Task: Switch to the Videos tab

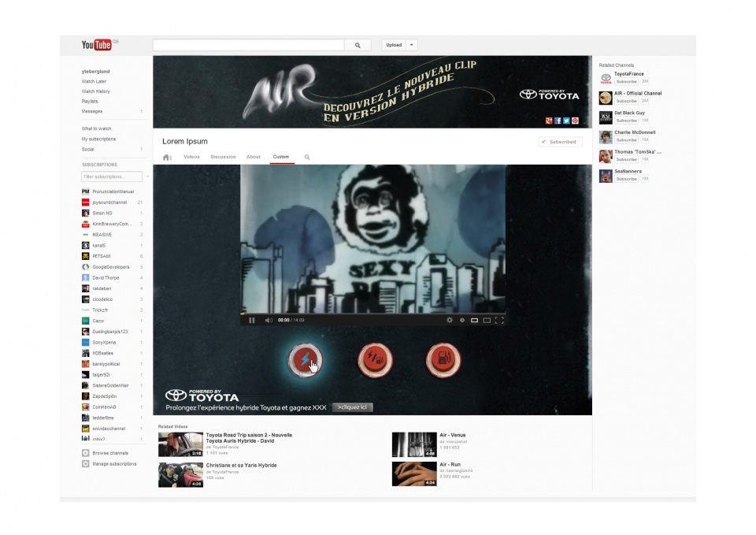Action: pyautogui.click(x=191, y=157)
